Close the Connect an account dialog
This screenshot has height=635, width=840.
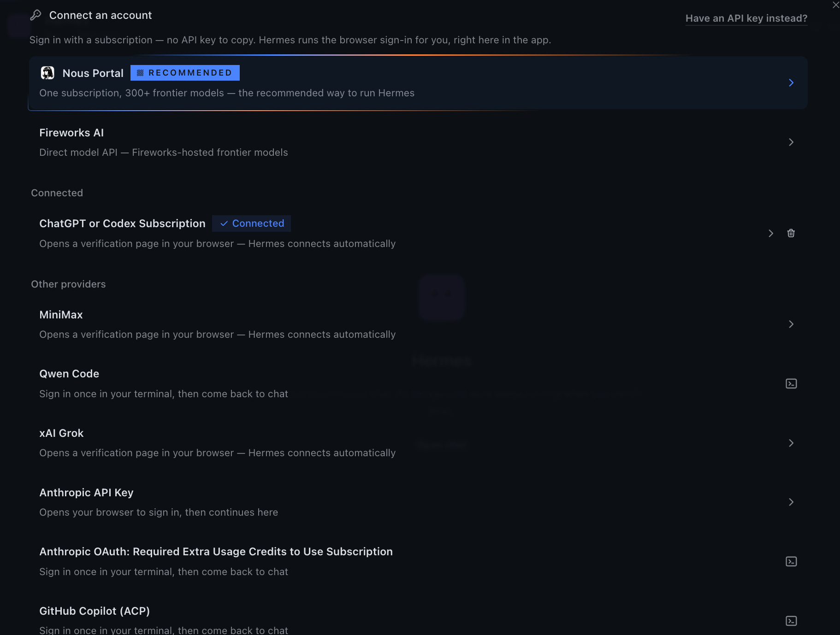coord(835,5)
